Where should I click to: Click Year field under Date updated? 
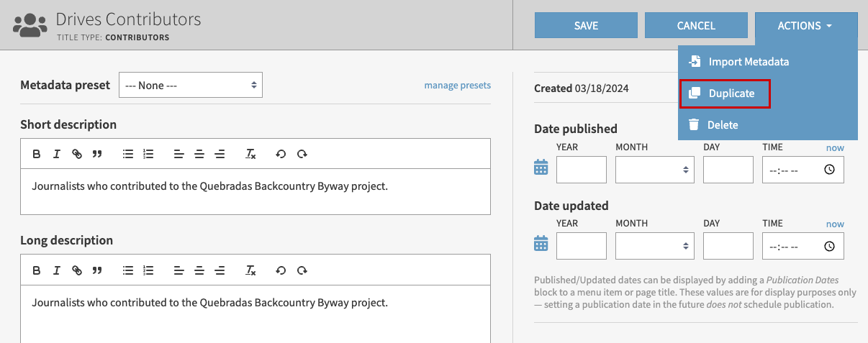(x=582, y=246)
